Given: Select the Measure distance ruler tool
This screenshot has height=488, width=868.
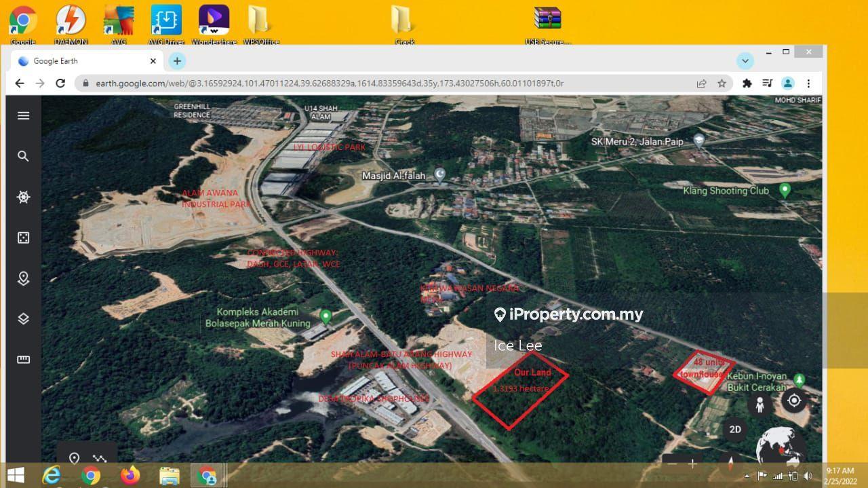Looking at the screenshot, I should click(x=23, y=360).
